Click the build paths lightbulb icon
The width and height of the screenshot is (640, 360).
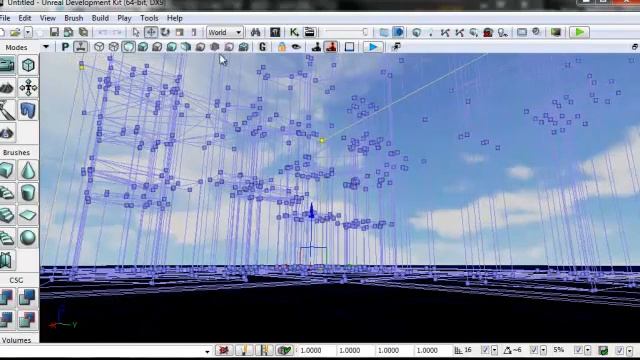click(502, 32)
